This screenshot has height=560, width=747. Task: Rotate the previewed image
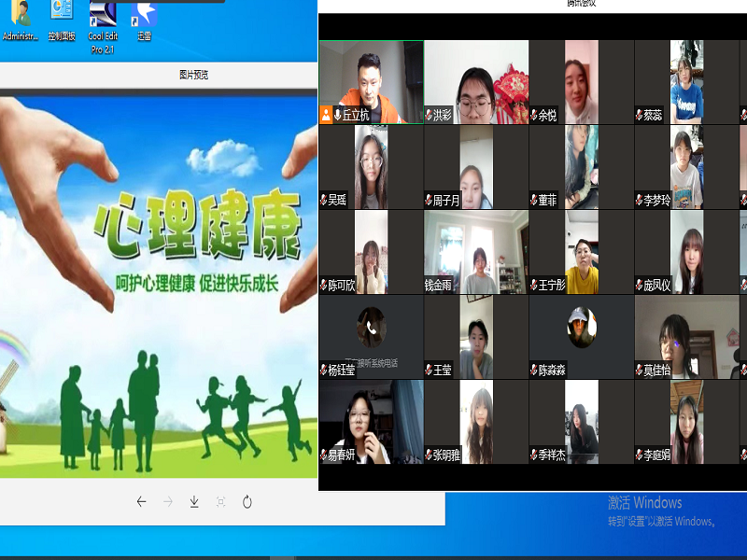pos(247,501)
